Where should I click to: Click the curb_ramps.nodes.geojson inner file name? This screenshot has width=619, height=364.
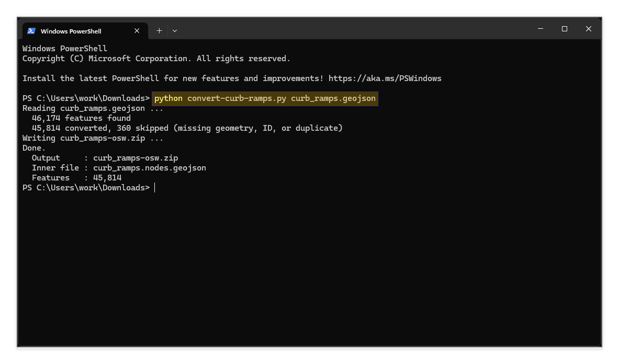(x=149, y=167)
